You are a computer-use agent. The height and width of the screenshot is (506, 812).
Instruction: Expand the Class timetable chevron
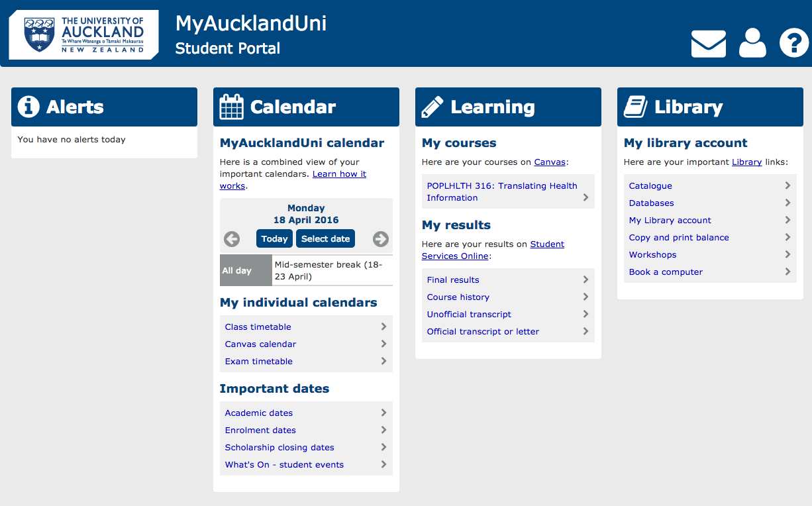click(x=383, y=327)
